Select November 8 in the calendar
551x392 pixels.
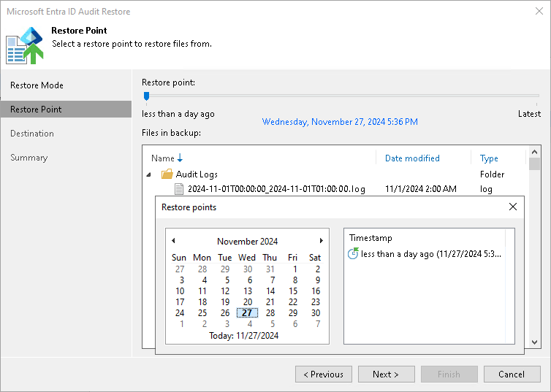[294, 280]
